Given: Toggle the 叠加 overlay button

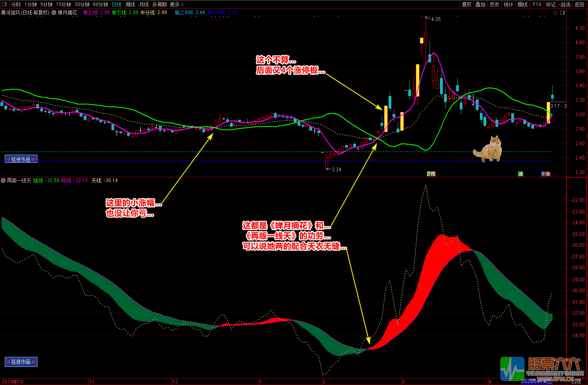Looking at the screenshot, I should 481,4.
